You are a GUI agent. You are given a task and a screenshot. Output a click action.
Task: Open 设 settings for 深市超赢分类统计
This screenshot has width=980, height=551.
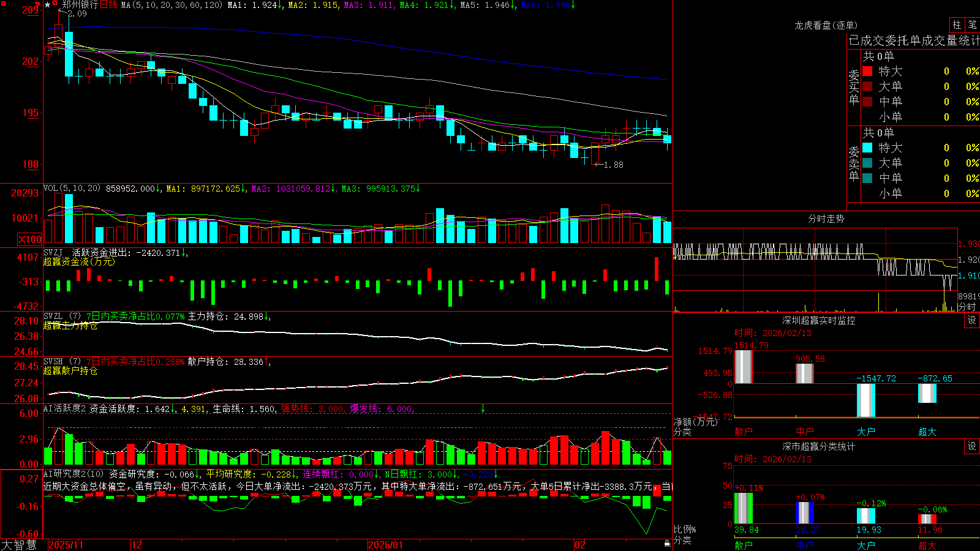(x=972, y=446)
